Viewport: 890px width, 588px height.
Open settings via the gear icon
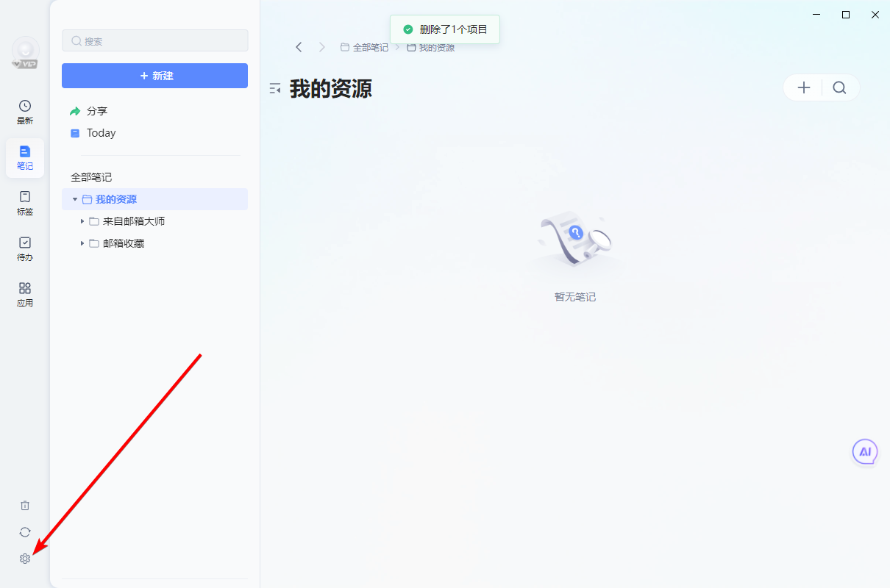click(x=24, y=559)
